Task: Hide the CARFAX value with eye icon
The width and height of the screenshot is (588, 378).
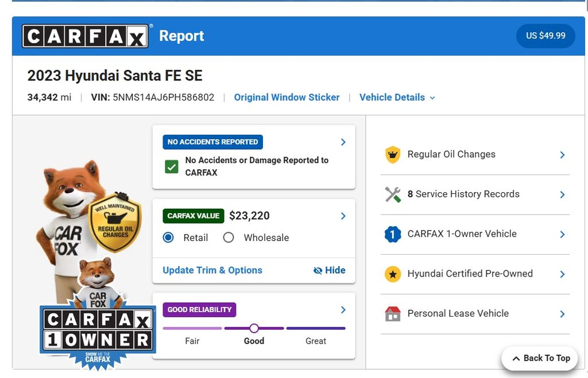Action: point(329,270)
